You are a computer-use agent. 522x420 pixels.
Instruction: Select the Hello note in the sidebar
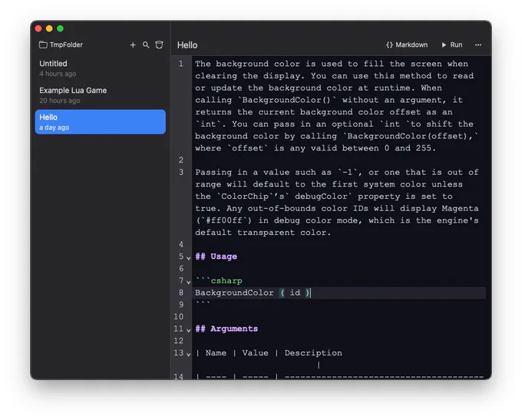(101, 122)
